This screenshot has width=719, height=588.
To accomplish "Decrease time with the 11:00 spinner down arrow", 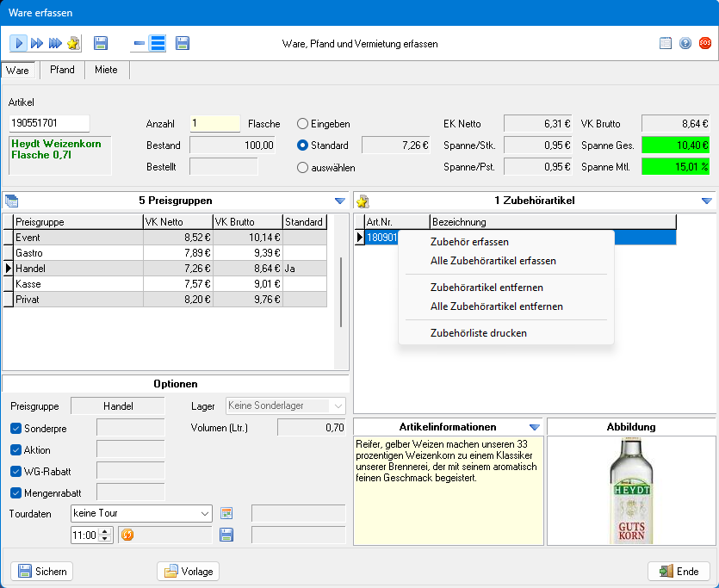I will (x=105, y=539).
